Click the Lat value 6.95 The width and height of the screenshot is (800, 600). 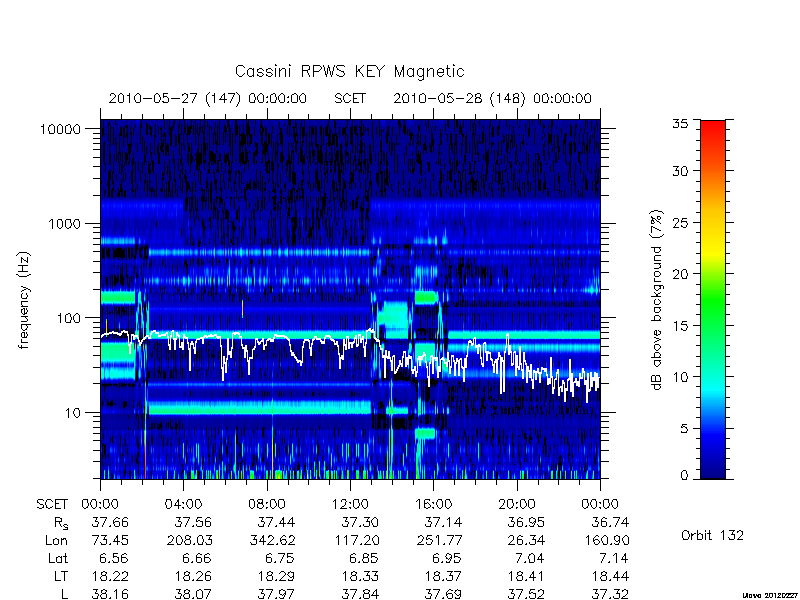pos(447,559)
